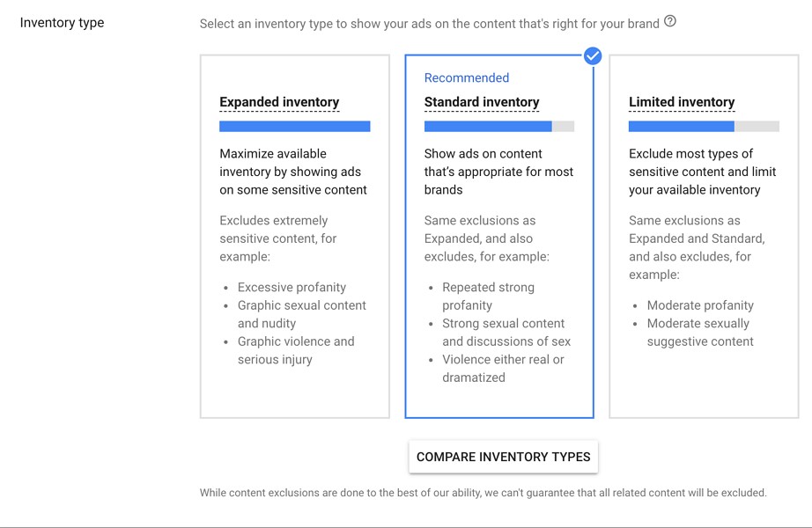Click the help question mark icon
The image size is (812, 528).
click(670, 21)
